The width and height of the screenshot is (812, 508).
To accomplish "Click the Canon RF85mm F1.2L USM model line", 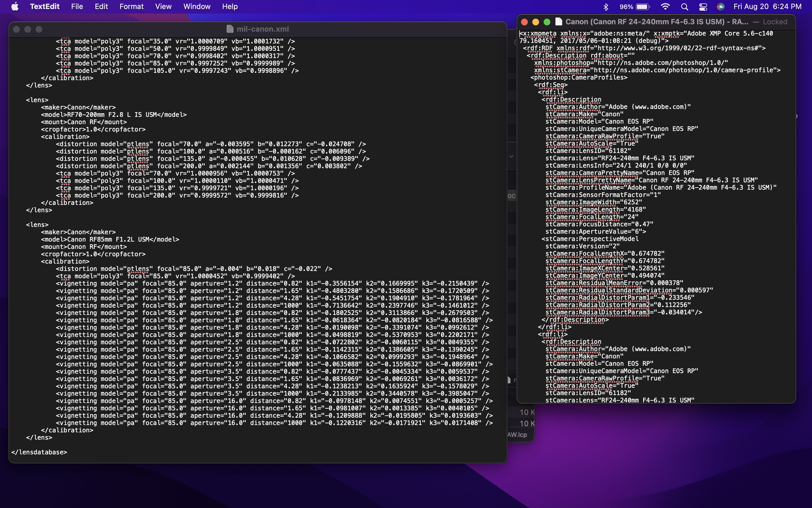I will [x=110, y=239].
